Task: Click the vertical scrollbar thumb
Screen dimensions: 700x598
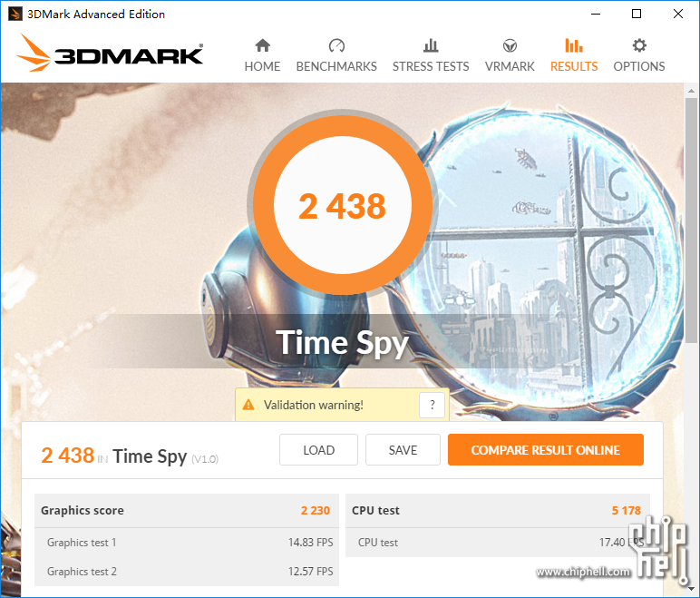Action: (x=691, y=221)
